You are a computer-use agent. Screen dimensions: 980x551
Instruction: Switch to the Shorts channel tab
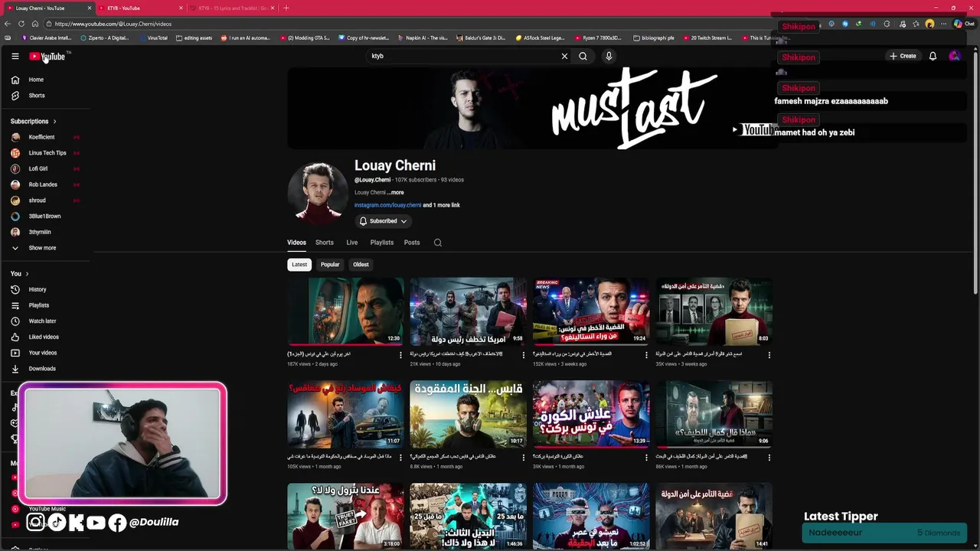click(325, 243)
